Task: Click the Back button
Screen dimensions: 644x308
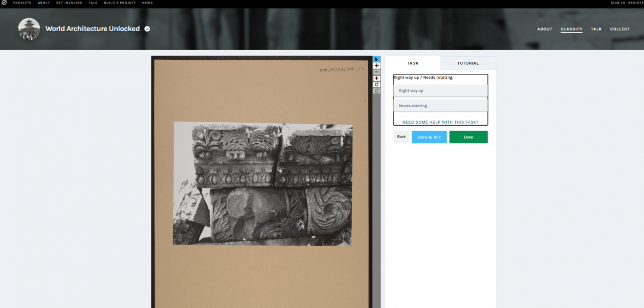Action: coord(401,137)
